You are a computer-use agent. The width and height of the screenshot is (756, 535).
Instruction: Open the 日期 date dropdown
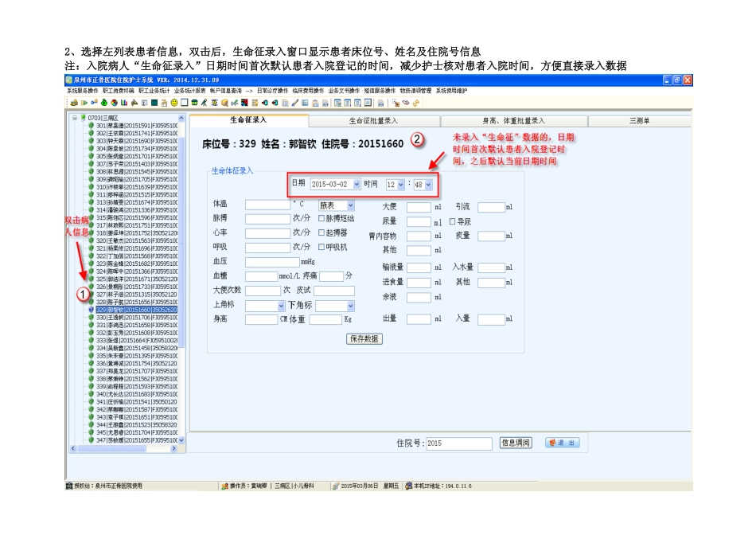point(357,184)
